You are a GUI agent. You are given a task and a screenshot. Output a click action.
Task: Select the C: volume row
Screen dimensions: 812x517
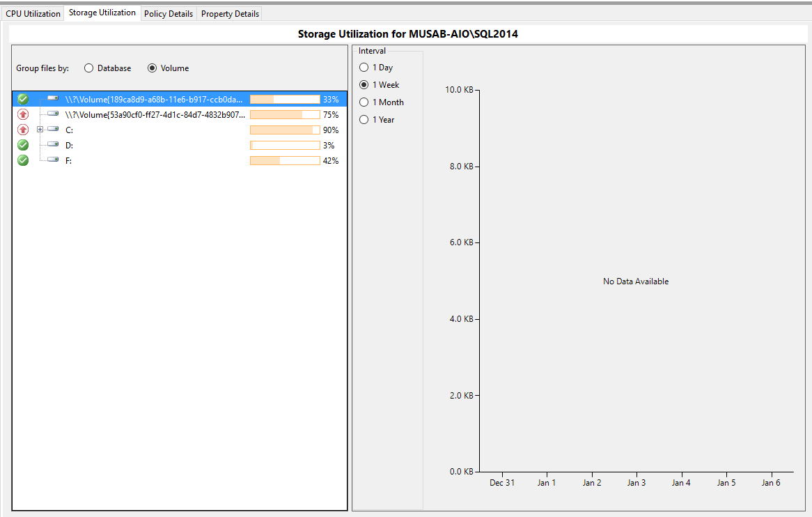179,130
